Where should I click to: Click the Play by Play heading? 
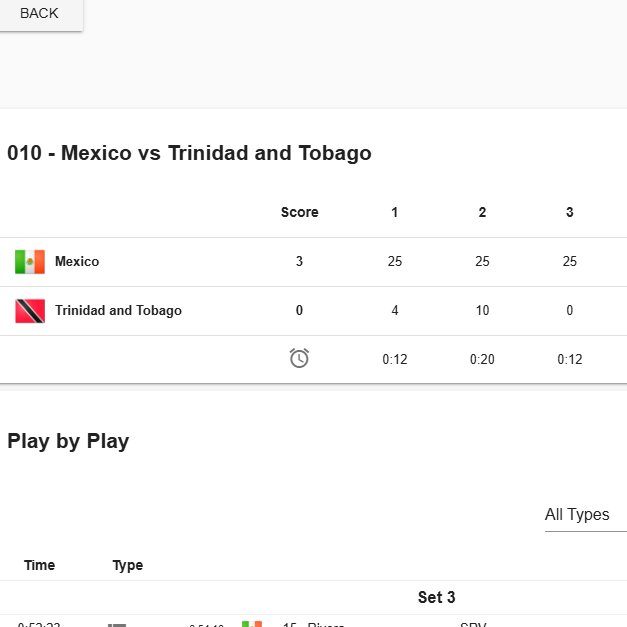(x=68, y=441)
